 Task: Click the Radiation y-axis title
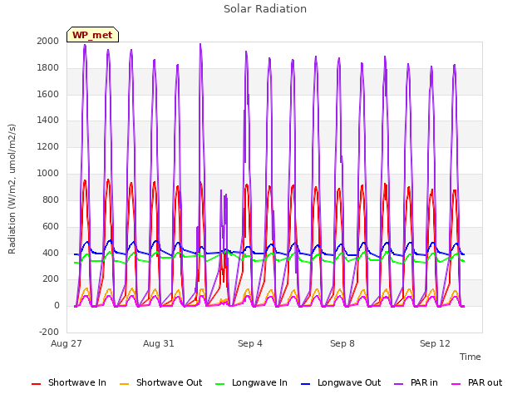(12, 189)
